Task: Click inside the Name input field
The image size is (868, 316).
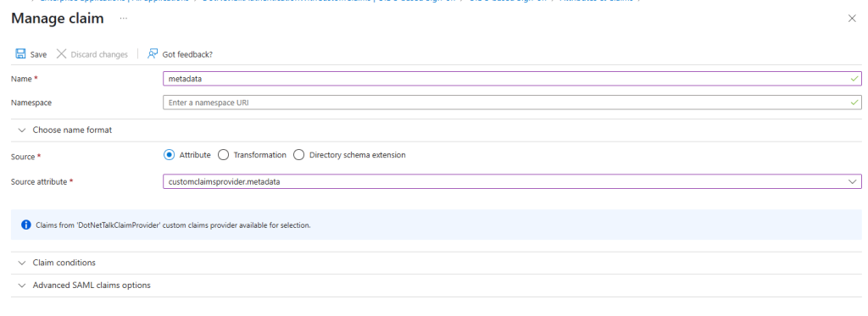Action: pos(512,79)
